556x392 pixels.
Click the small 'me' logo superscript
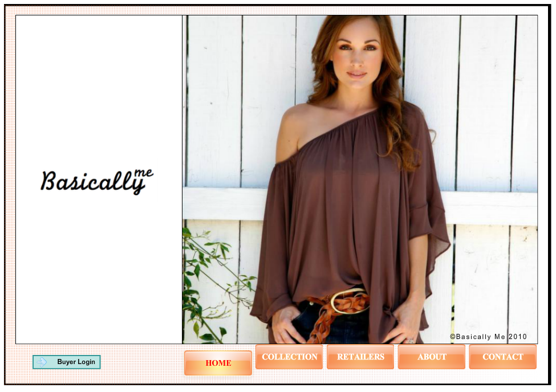tap(144, 173)
